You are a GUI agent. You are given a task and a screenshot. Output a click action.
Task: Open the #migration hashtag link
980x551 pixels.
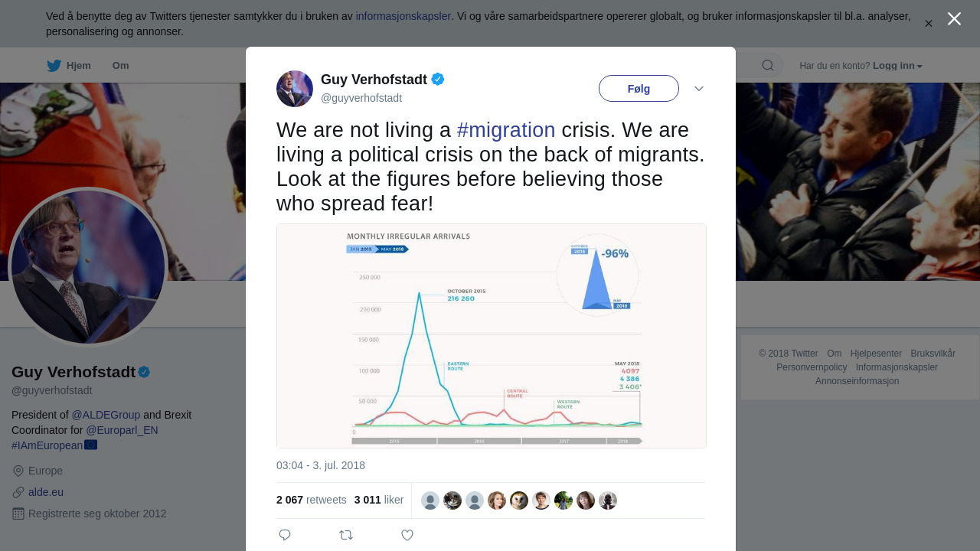506,130
